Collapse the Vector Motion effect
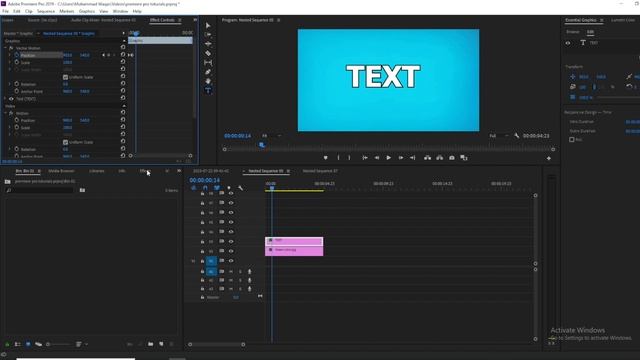Image resolution: width=640 pixels, height=360 pixels. point(5,48)
